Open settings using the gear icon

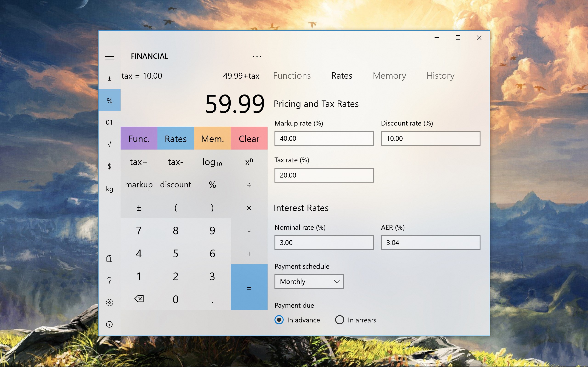tap(109, 302)
